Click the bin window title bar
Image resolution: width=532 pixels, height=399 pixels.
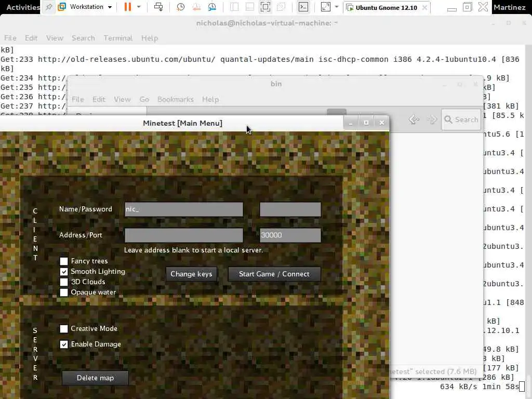[276, 84]
